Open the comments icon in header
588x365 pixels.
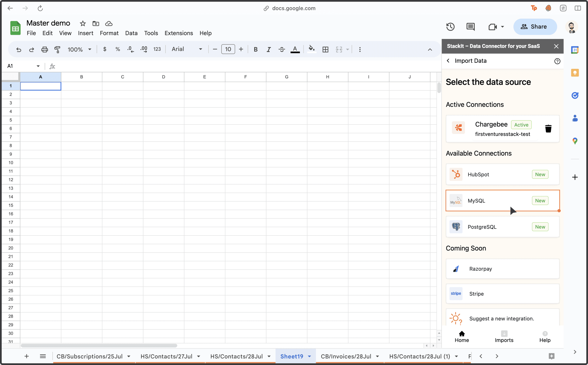click(470, 27)
